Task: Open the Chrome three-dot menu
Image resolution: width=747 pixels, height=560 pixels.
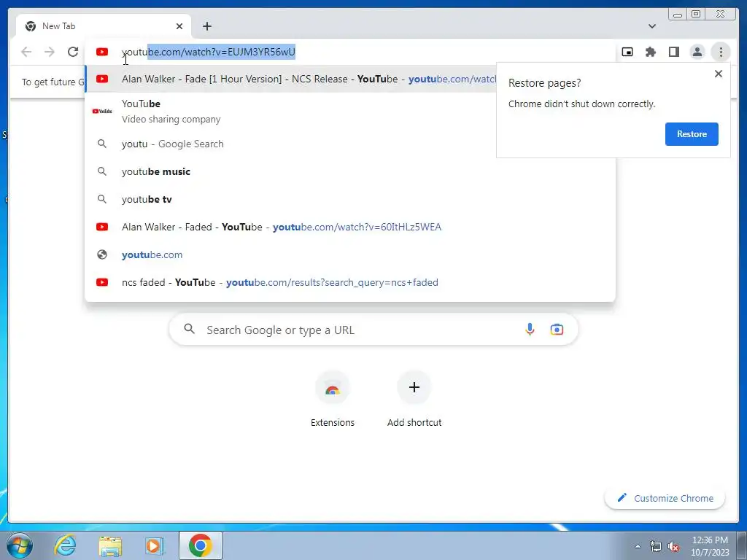Action: click(x=721, y=52)
